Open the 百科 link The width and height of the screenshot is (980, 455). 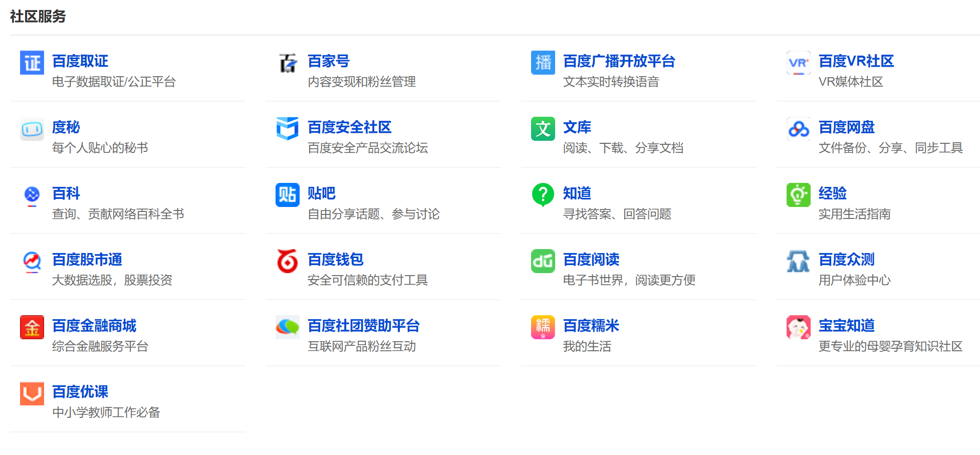(x=66, y=193)
